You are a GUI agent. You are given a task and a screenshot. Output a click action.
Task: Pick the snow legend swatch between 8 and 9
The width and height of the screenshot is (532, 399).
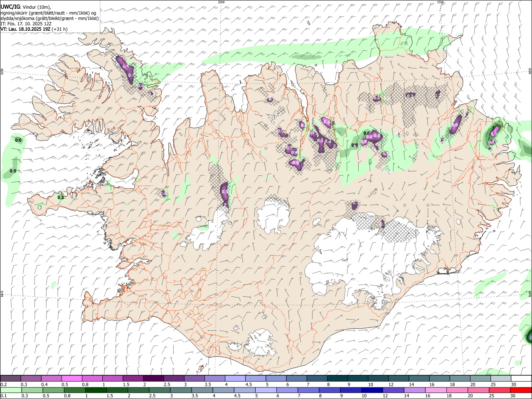[x=337, y=378]
